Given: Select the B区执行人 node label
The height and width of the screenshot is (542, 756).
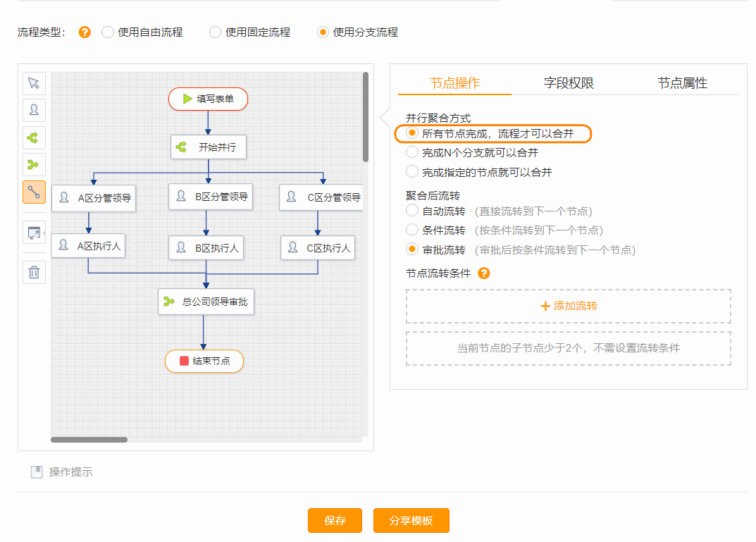Looking at the screenshot, I should [x=216, y=248].
